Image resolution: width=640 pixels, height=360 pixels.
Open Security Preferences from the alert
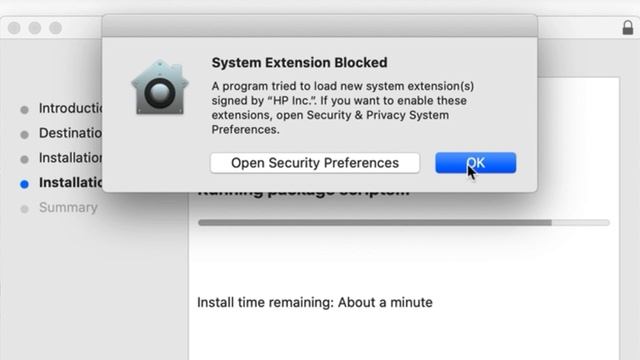click(315, 163)
